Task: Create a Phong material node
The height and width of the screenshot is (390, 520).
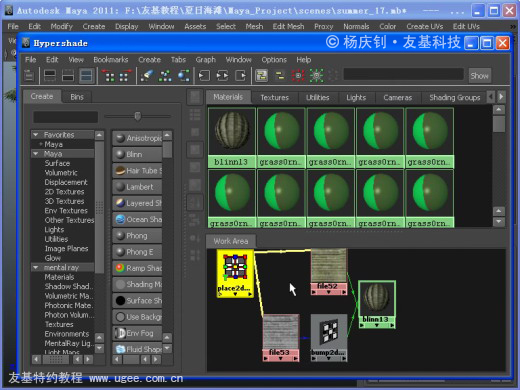Action: click(x=137, y=236)
